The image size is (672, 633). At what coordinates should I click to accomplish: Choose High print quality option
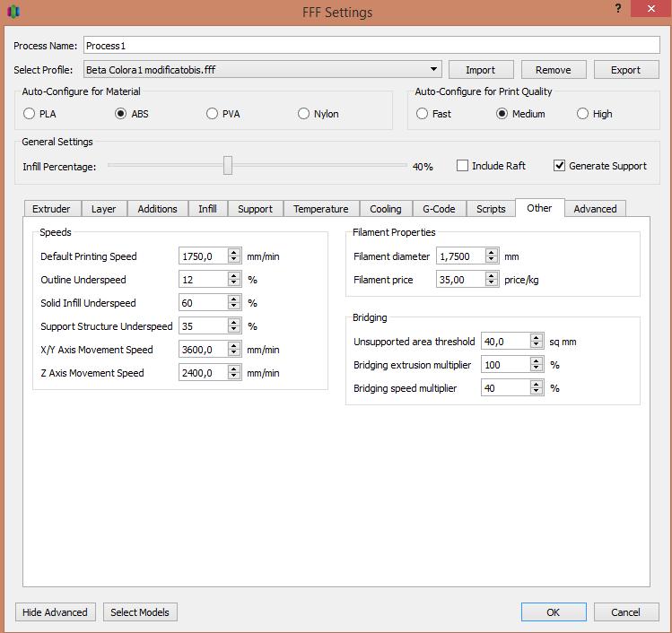tap(583, 114)
